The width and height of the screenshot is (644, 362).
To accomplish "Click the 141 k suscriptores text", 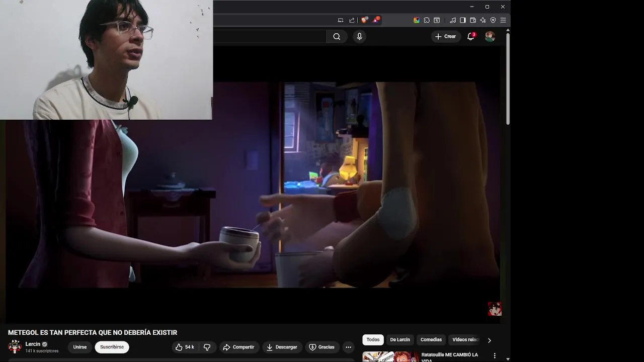I will (x=42, y=351).
